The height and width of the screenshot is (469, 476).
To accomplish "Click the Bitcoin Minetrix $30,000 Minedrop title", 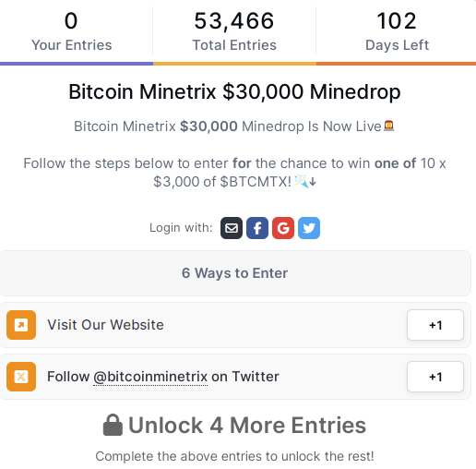I will [234, 91].
